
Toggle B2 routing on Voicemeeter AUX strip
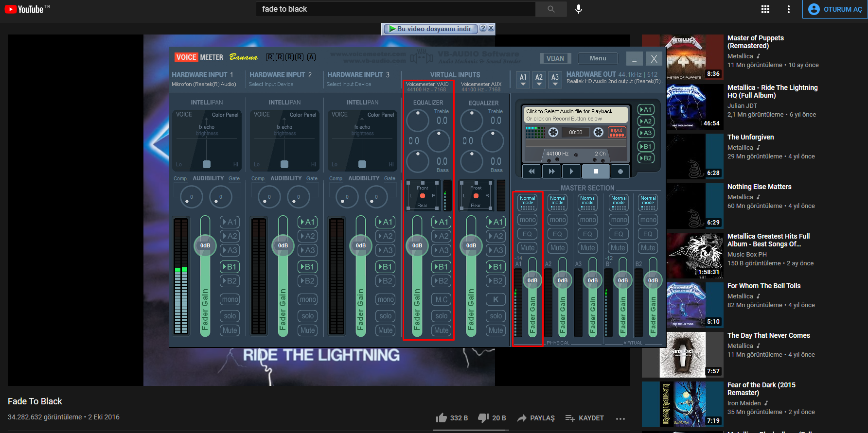coord(496,281)
